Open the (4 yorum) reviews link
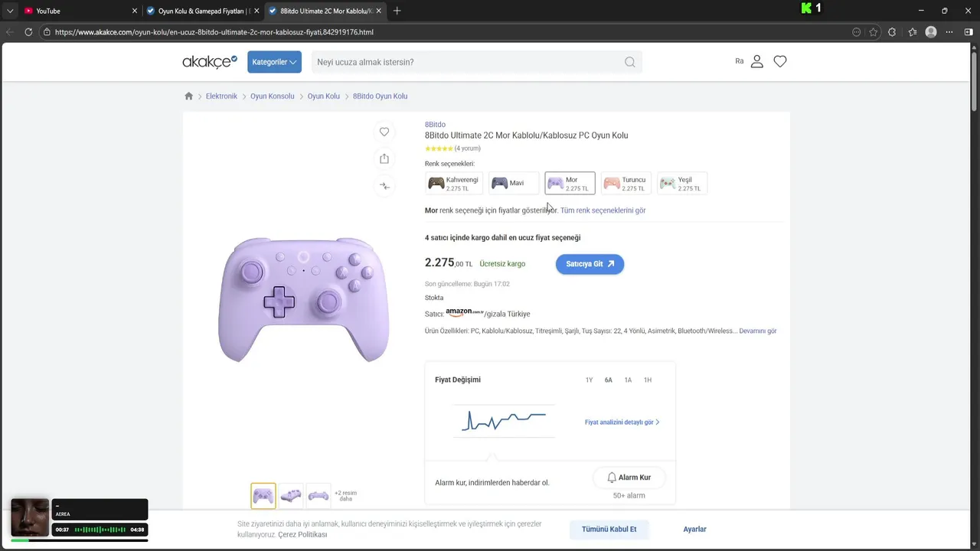Screen dimensions: 980x551 point(467,148)
